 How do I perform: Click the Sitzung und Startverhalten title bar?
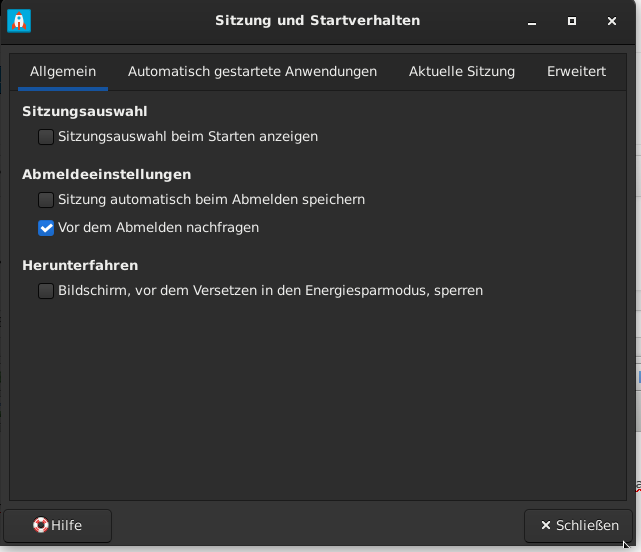(318, 21)
